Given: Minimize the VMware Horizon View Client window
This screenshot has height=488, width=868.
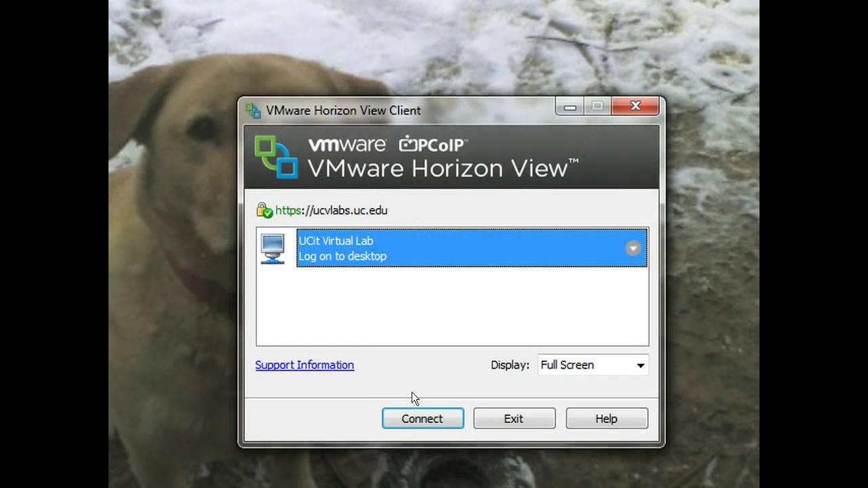Looking at the screenshot, I should click(x=570, y=106).
